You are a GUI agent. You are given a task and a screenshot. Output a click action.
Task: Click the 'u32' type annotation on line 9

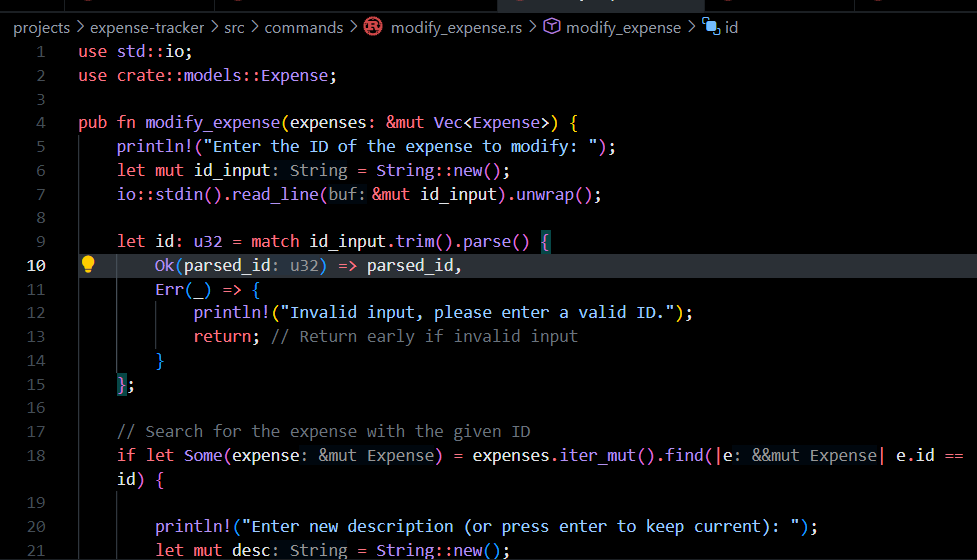coord(207,242)
